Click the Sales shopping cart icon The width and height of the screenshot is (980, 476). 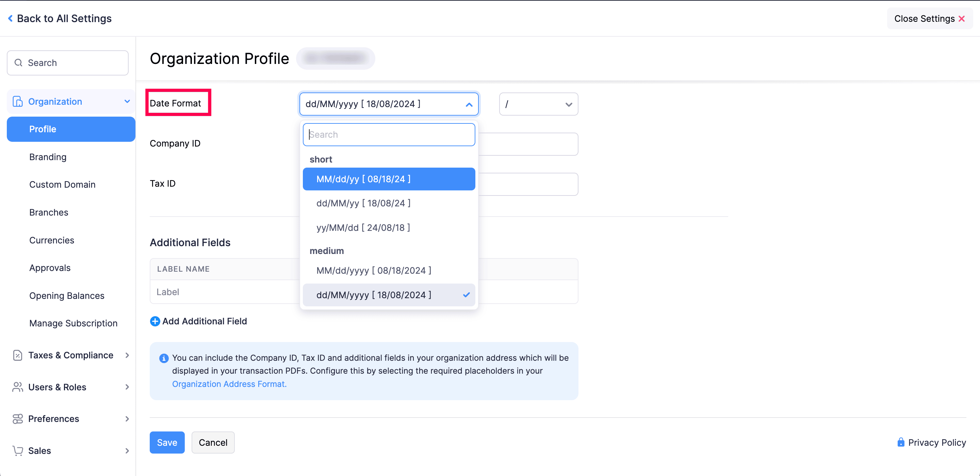point(17,451)
